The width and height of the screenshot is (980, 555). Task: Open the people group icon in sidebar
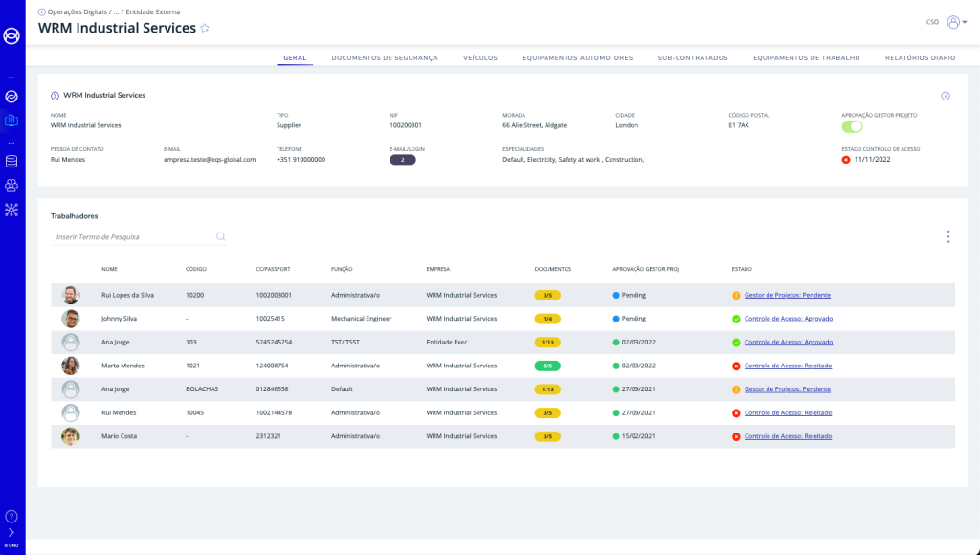click(x=11, y=185)
